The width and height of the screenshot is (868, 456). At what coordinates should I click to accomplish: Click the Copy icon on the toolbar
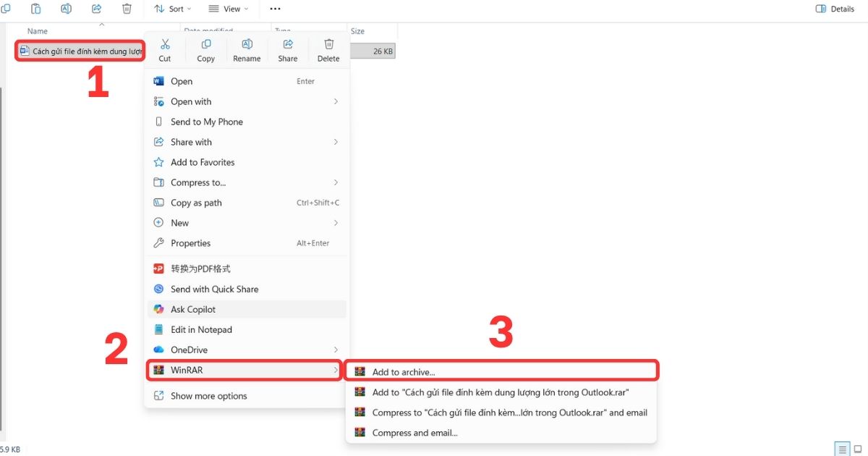pos(7,9)
